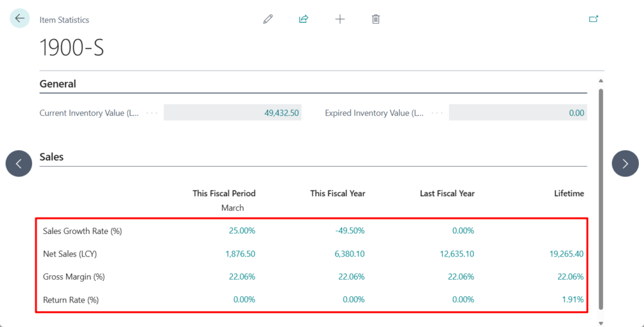
Task: Click Expired Inventory Value 0.00 field
Action: point(518,113)
